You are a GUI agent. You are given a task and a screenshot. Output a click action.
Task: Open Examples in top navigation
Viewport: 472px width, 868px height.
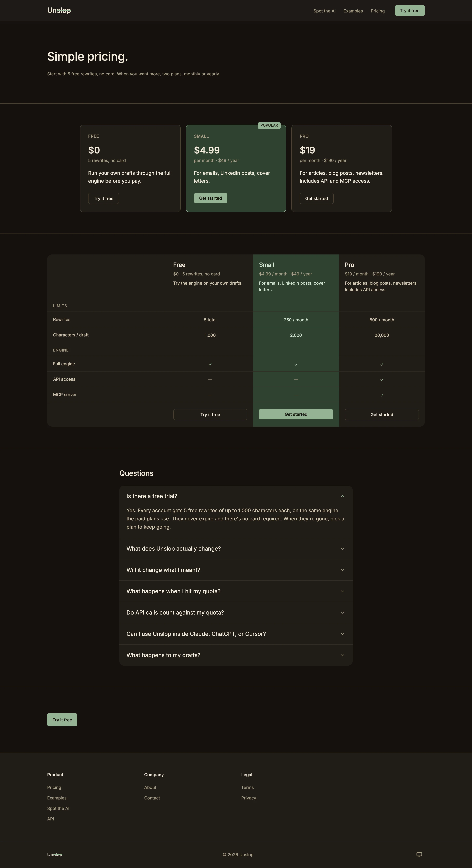click(353, 11)
